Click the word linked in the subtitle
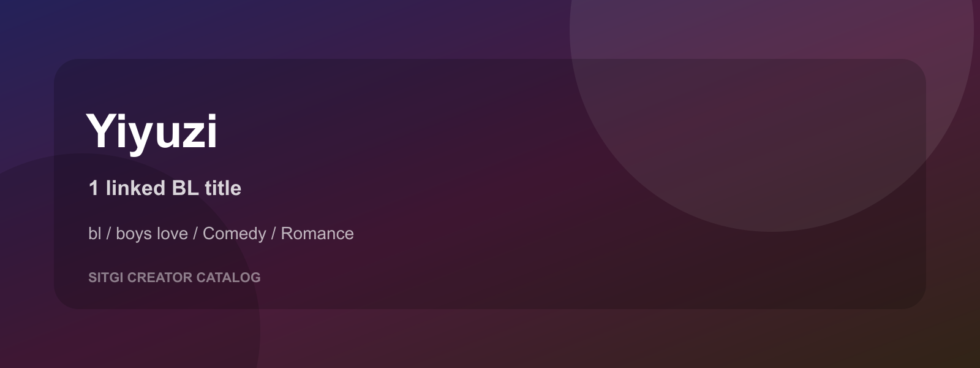Image resolution: width=980 pixels, height=368 pixels. 135,188
